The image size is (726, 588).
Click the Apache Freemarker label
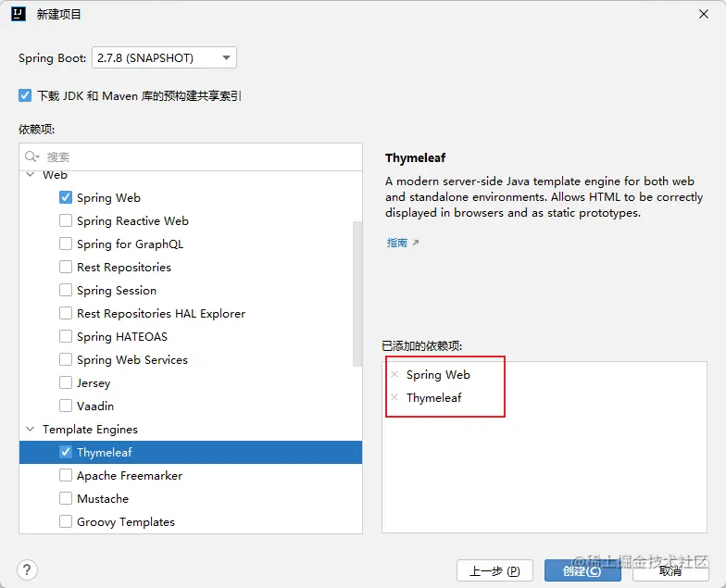130,476
